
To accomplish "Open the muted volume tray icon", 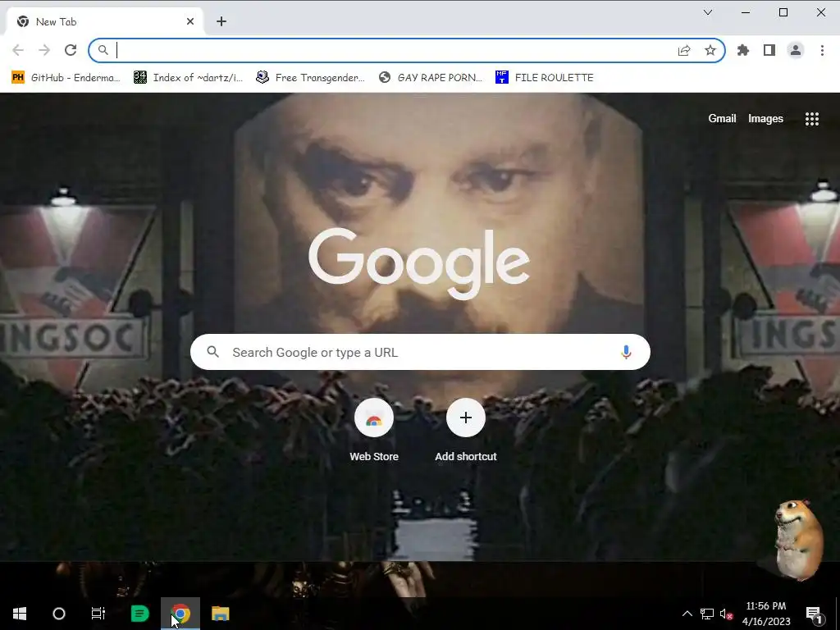I will (x=726, y=614).
